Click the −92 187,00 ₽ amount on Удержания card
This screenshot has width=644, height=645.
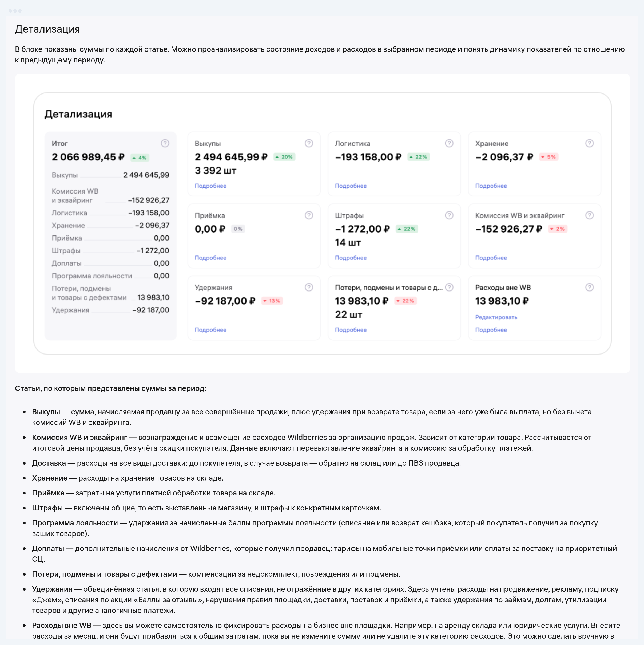(x=225, y=301)
